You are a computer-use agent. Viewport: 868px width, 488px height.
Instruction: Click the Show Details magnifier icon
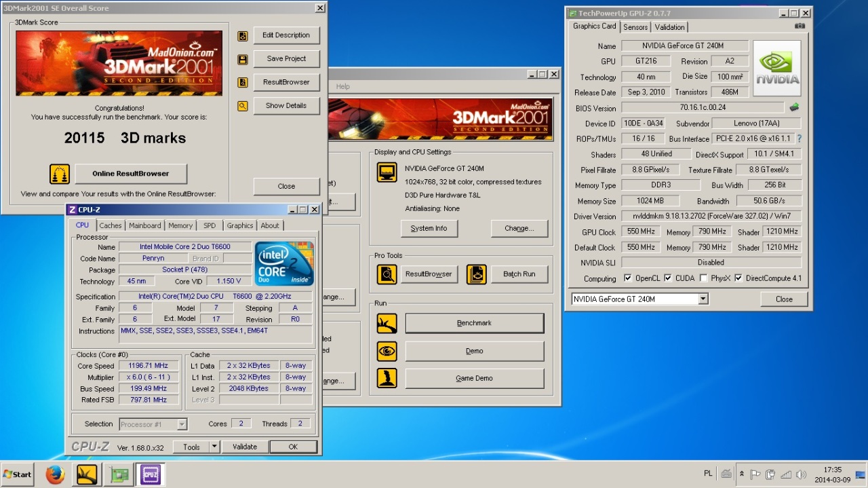[242, 106]
